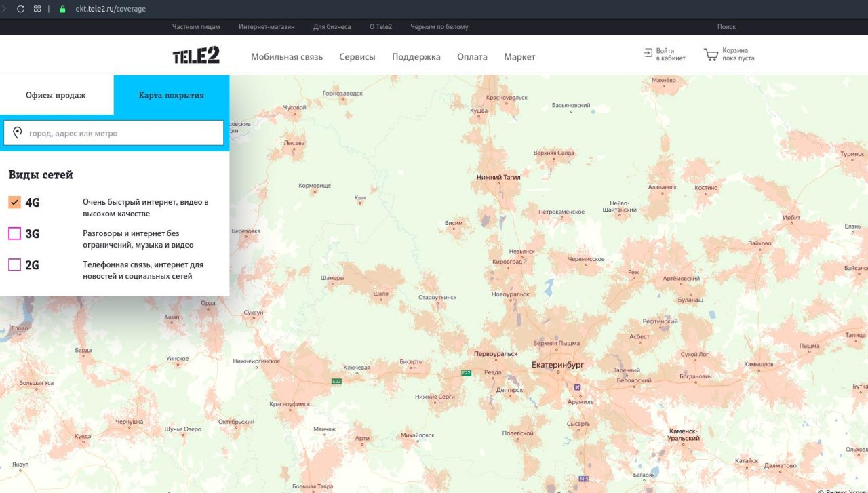
Task: Click Каменск-Уральский label on the map
Action: pos(684,435)
